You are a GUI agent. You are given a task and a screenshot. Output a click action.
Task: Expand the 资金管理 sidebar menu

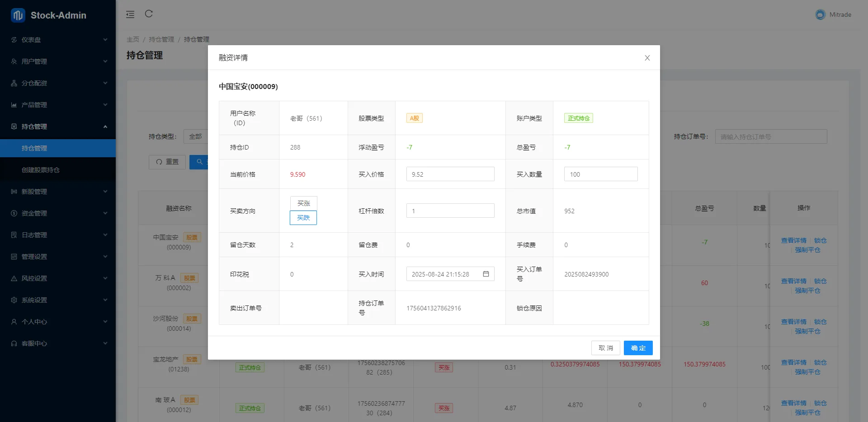point(58,213)
